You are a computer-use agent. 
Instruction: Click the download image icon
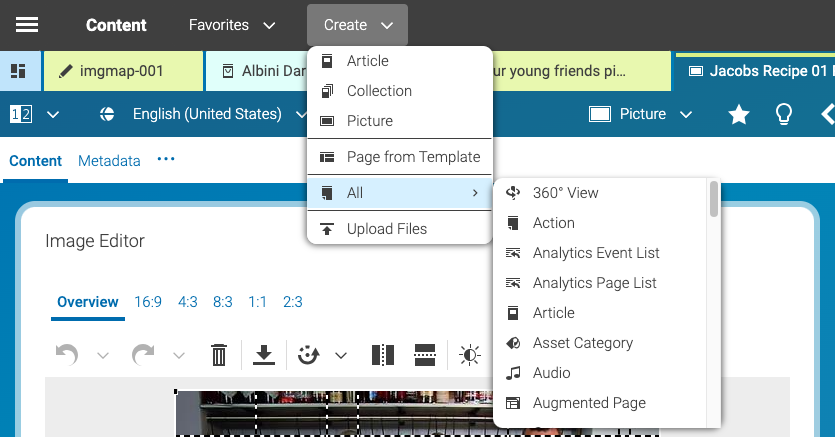pyautogui.click(x=264, y=355)
